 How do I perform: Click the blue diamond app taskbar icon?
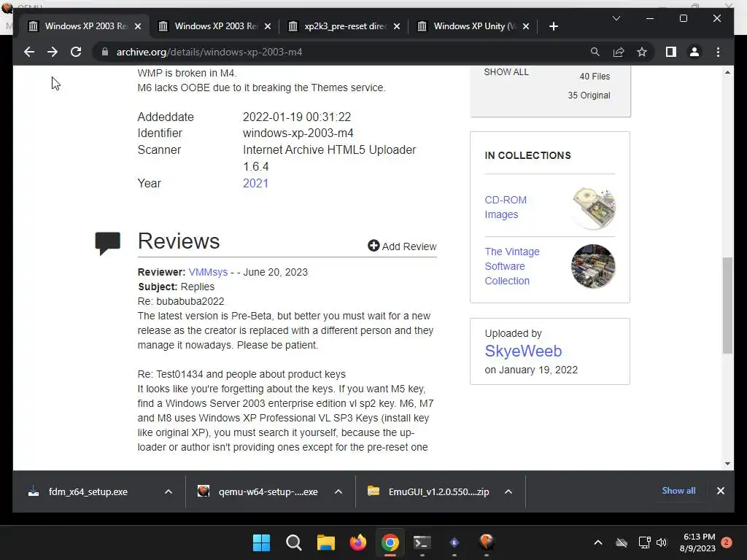coord(454,542)
